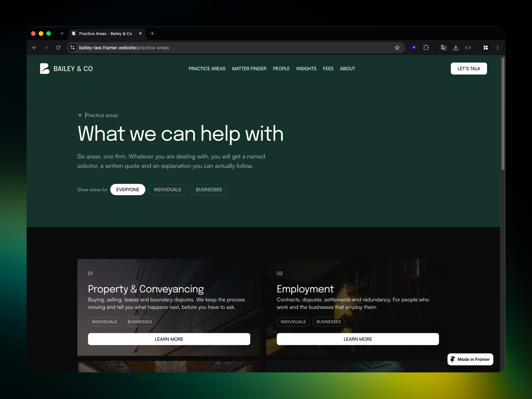This screenshot has height=399, width=532.
Task: Click the "Six areas, one firm" intro paragraph
Action: pos(171,161)
